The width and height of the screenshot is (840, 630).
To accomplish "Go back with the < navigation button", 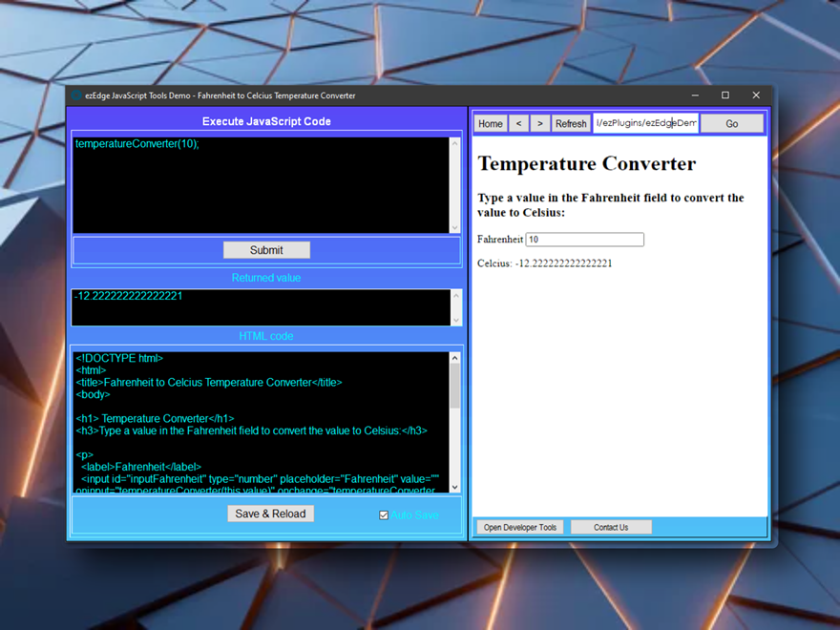I will (518, 123).
